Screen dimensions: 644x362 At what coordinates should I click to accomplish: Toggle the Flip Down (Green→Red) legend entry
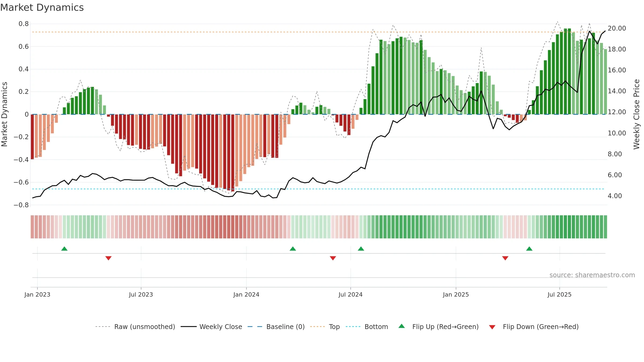533,327
